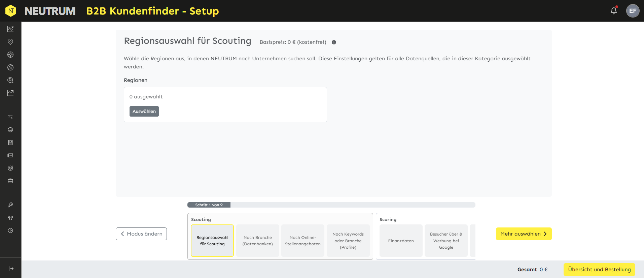644x278 pixels.
Task: Switch to the Finanzdaten scoring step
Action: (x=401, y=241)
